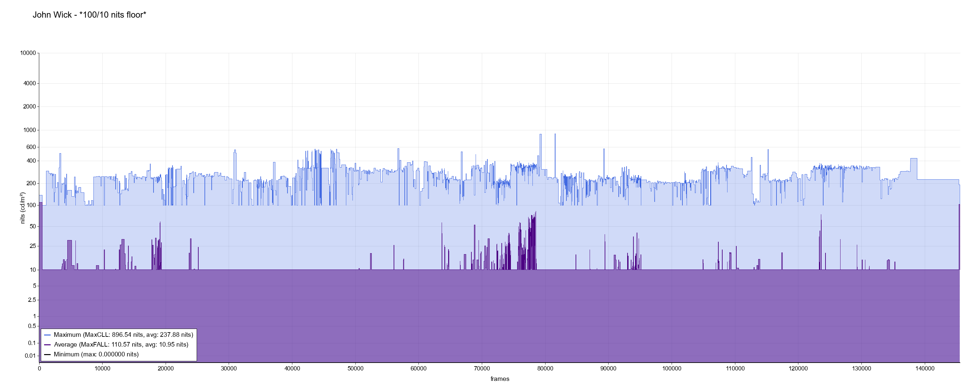980x392 pixels.
Task: Click the y-axis tick label "0.5"
Action: (x=32, y=326)
